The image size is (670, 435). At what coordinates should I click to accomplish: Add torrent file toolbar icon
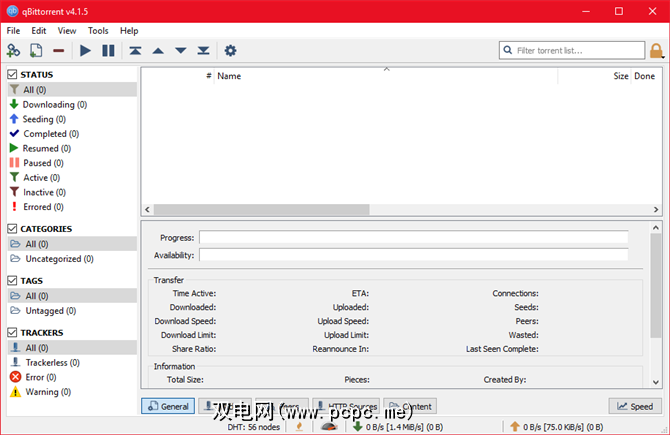point(36,50)
